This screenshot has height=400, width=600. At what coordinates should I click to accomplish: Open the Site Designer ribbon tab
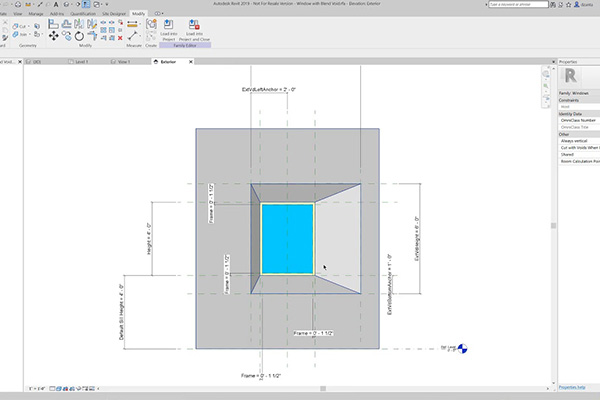point(114,14)
